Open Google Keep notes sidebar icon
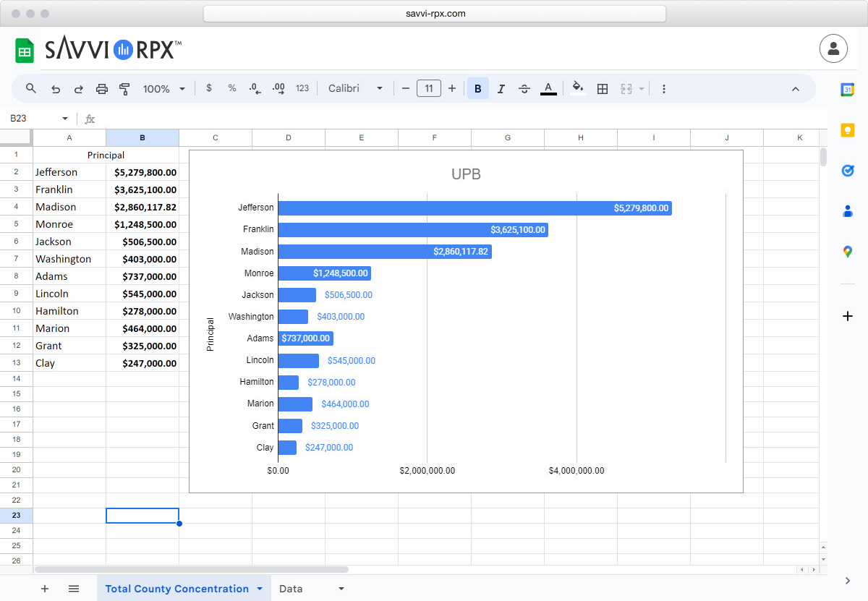The image size is (868, 601). (847, 130)
